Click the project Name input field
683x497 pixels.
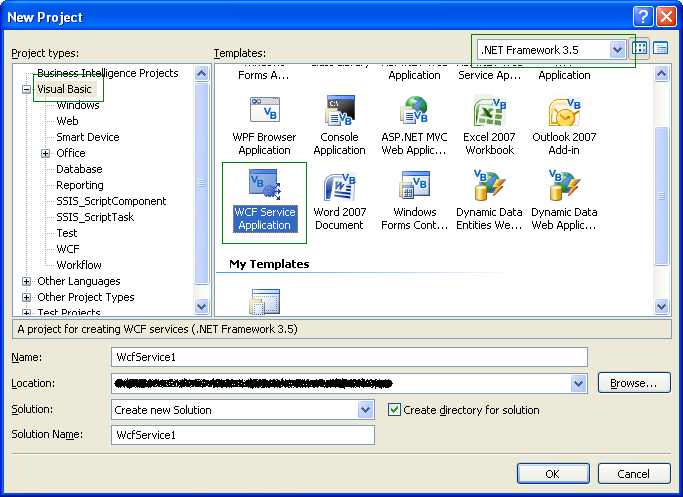(349, 357)
